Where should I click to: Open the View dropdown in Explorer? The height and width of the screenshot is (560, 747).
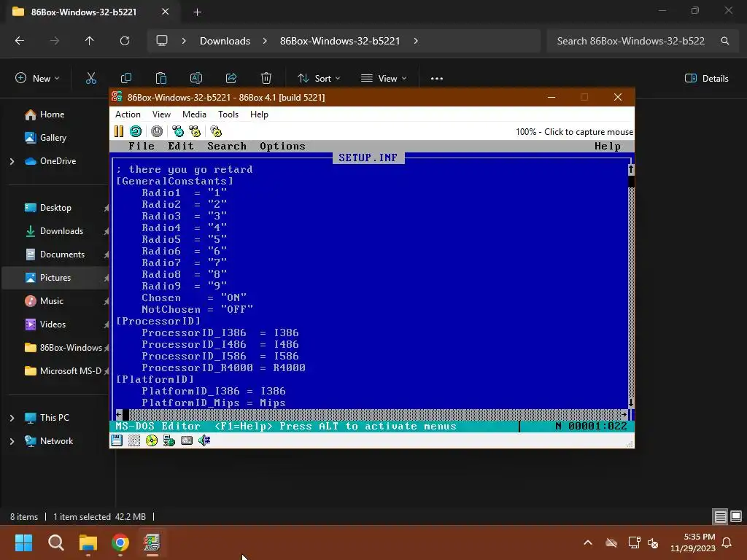[x=384, y=79]
